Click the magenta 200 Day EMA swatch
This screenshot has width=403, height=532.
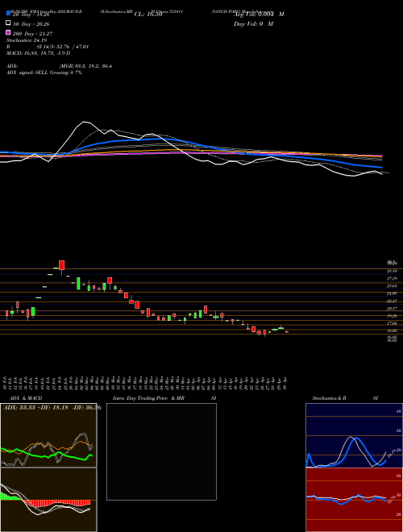(8, 32)
